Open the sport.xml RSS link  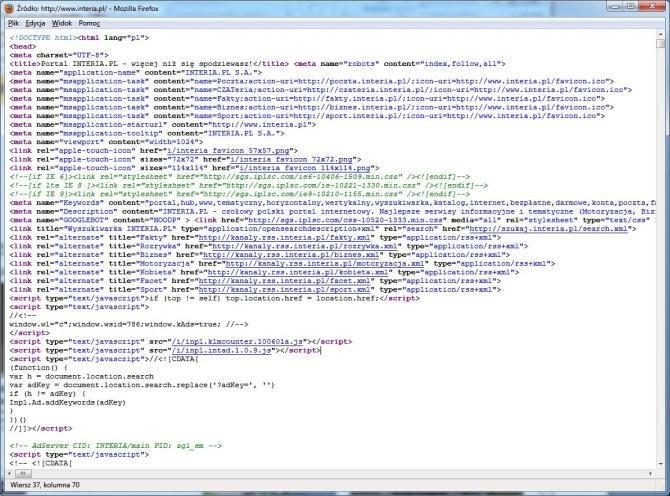pos(284,290)
